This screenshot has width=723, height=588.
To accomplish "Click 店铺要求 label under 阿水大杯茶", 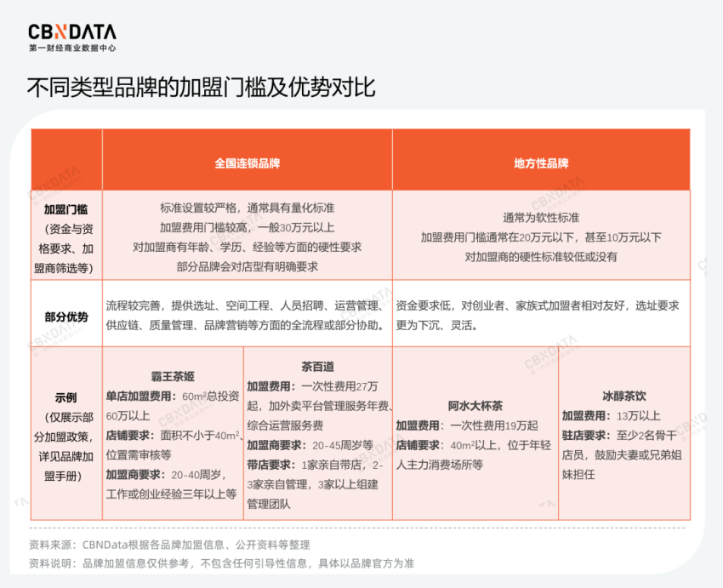I will 418,445.
